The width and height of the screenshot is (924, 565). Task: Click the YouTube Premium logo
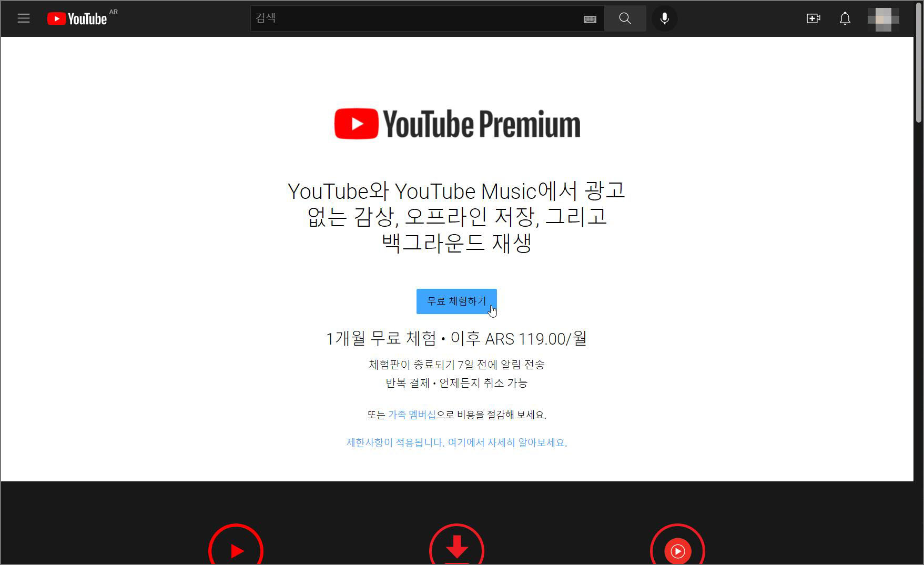click(x=457, y=124)
